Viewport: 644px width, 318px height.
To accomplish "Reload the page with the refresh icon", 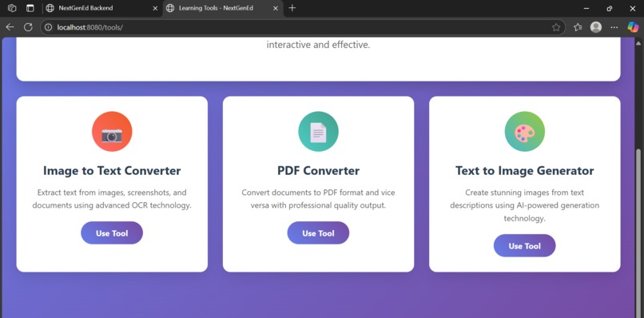I will (x=28, y=27).
